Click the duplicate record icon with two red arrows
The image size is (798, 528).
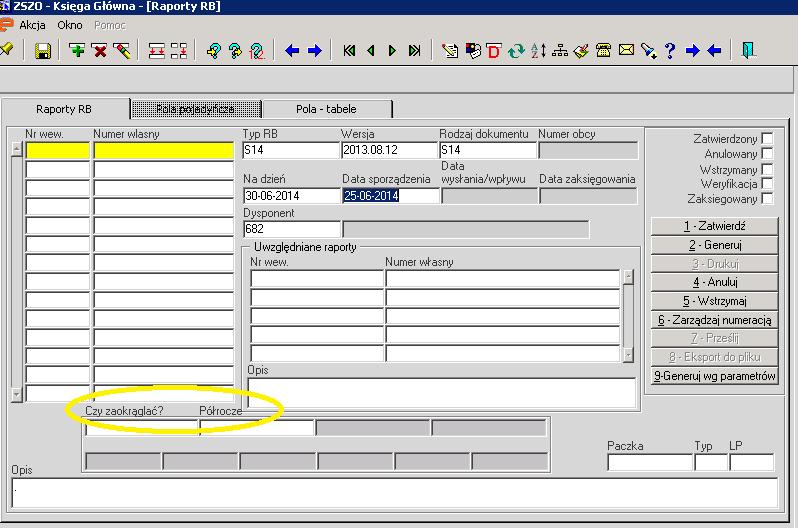point(156,50)
